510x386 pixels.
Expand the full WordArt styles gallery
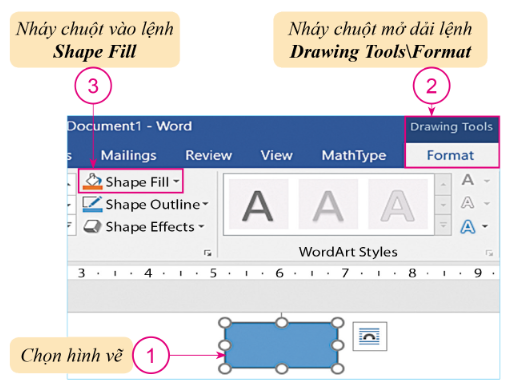[443, 225]
